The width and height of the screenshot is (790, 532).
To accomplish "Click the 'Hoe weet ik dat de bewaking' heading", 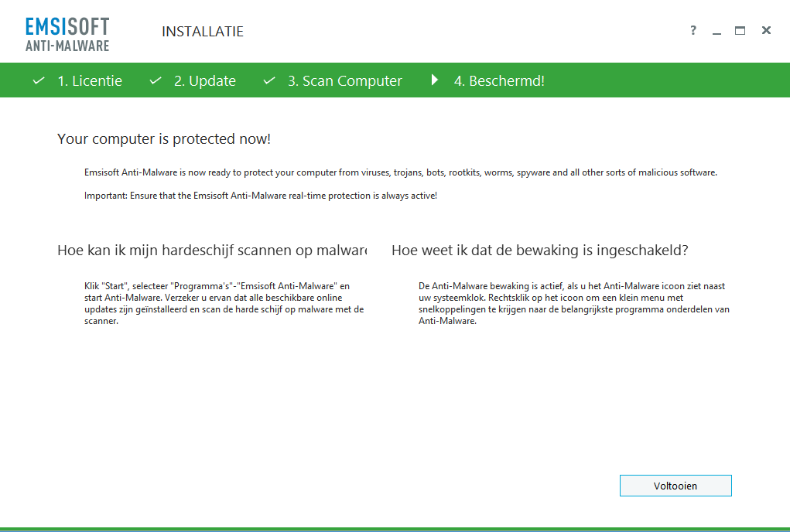I will (540, 250).
